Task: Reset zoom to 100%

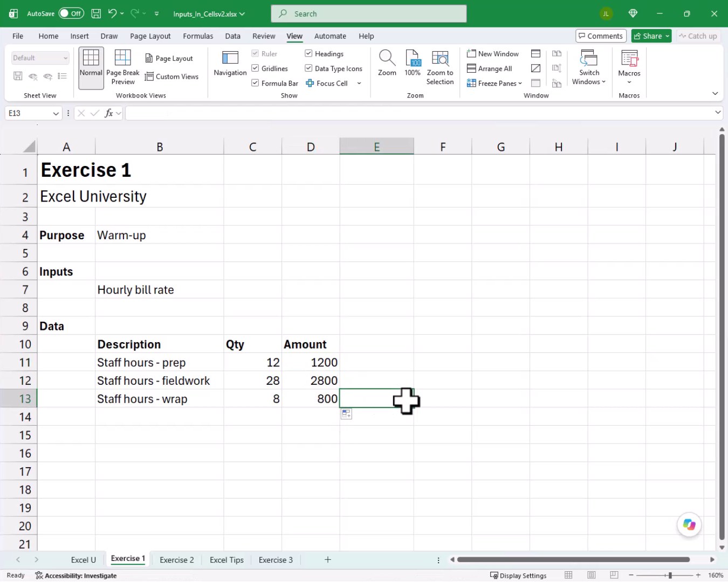Action: pos(413,63)
